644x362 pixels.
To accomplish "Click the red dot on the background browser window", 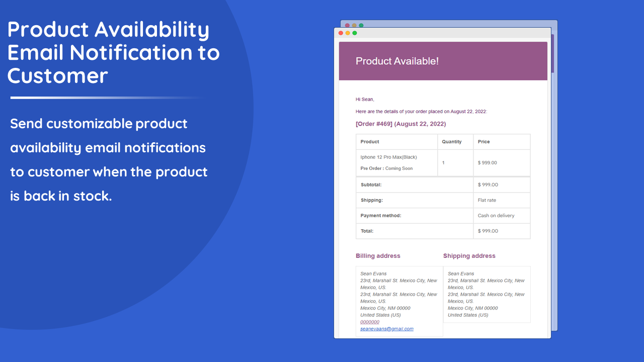I will coord(347,24).
